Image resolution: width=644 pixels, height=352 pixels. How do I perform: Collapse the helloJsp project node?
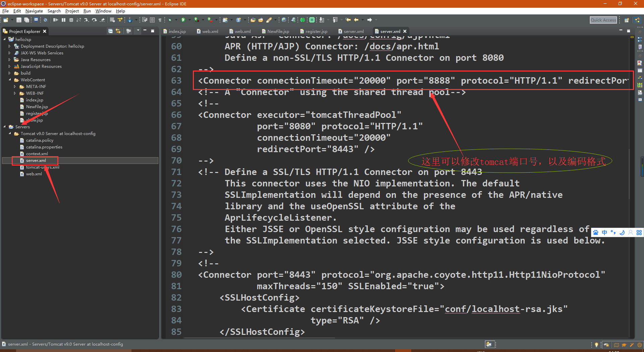tap(4, 39)
